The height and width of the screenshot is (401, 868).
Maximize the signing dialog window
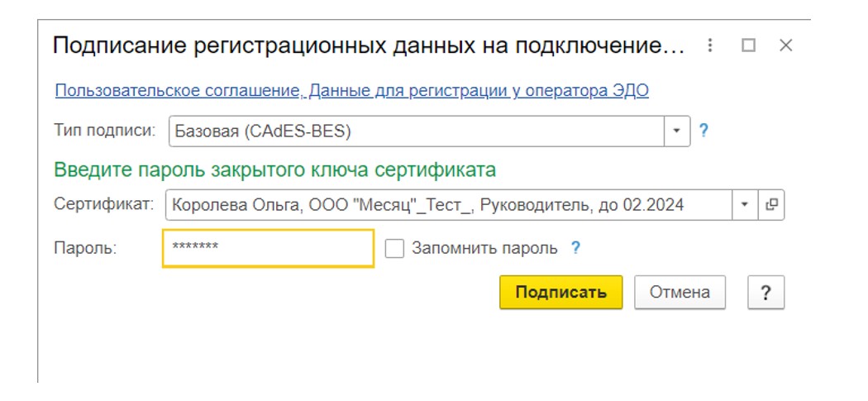pyautogui.click(x=748, y=46)
